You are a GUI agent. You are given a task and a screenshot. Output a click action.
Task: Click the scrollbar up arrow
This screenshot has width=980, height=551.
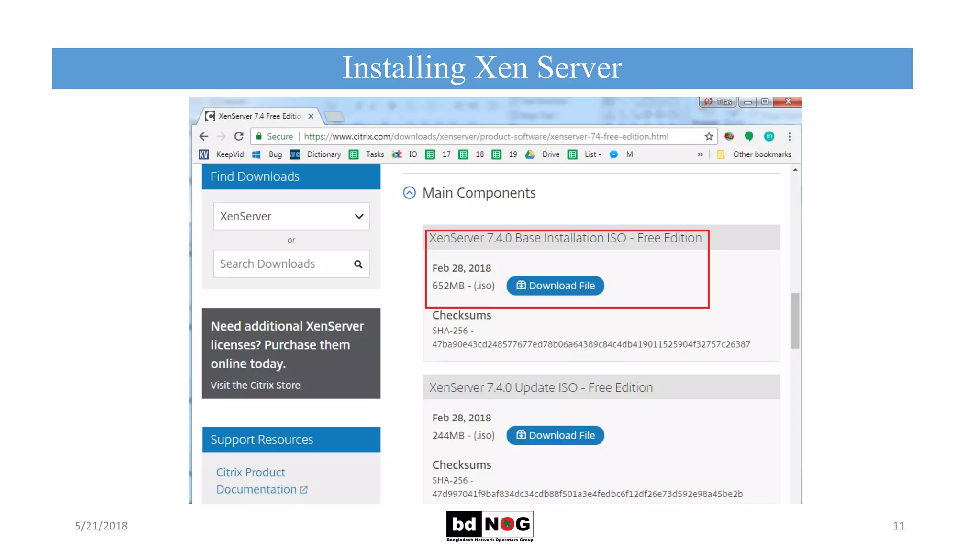click(795, 170)
